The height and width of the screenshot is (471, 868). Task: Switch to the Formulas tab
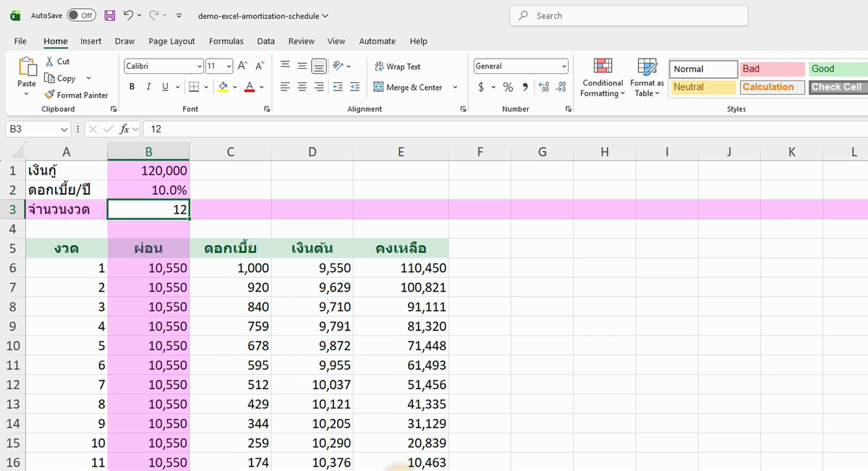(x=226, y=41)
